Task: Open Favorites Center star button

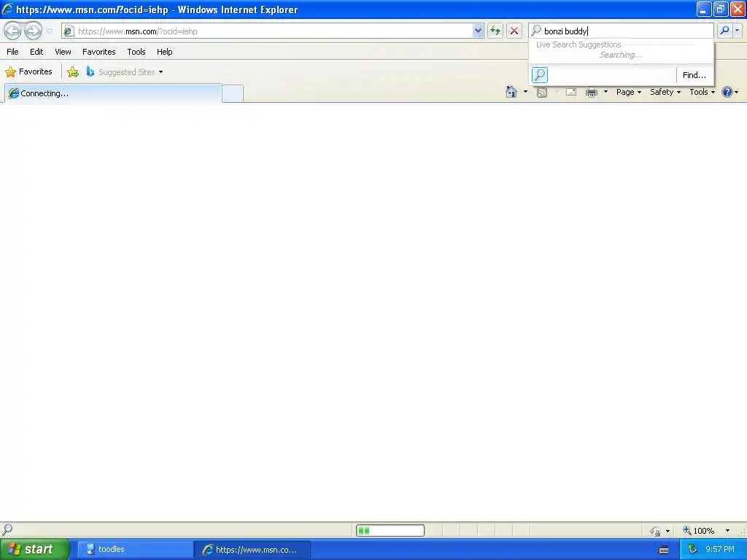Action: 29,72
